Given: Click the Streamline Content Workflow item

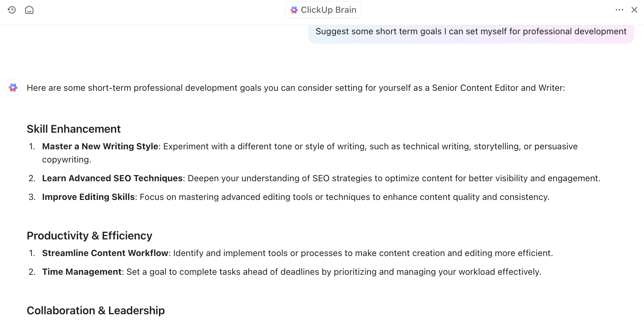Looking at the screenshot, I should 105,253.
